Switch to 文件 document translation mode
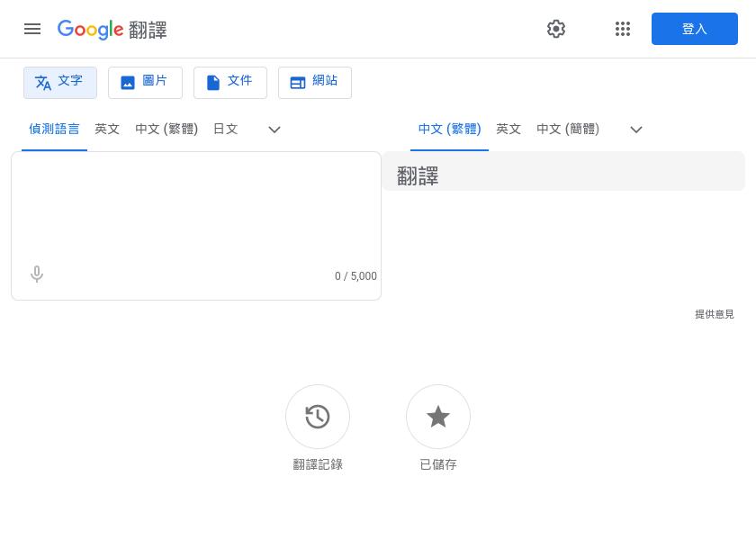This screenshot has height=540, width=756. click(229, 83)
